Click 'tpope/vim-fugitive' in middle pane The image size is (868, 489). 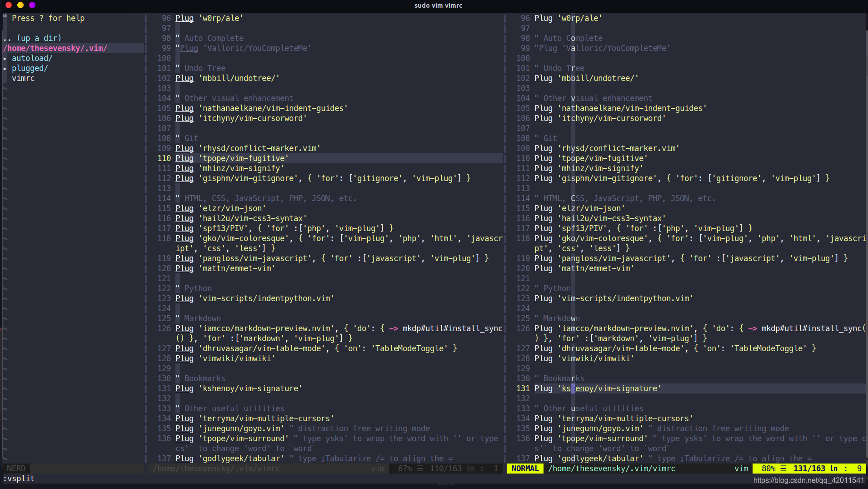[244, 158]
